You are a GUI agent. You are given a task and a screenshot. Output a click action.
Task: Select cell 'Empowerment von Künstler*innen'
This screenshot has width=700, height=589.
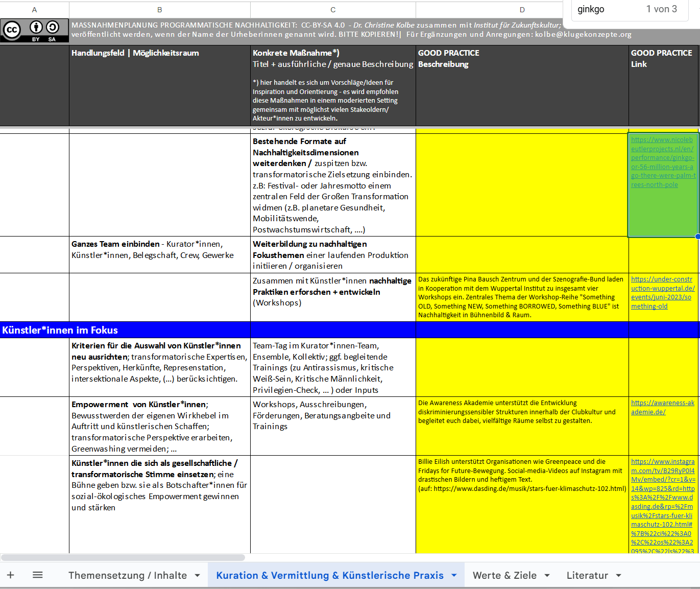click(x=160, y=426)
